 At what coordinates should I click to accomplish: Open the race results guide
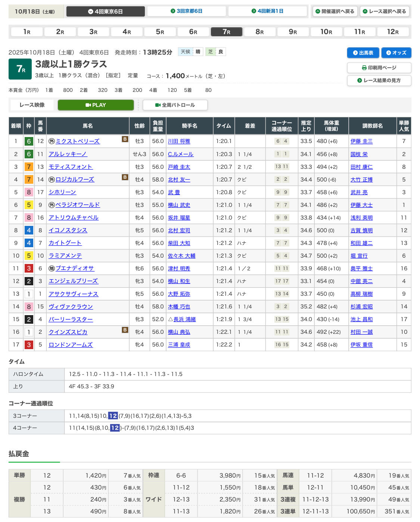coord(379,80)
